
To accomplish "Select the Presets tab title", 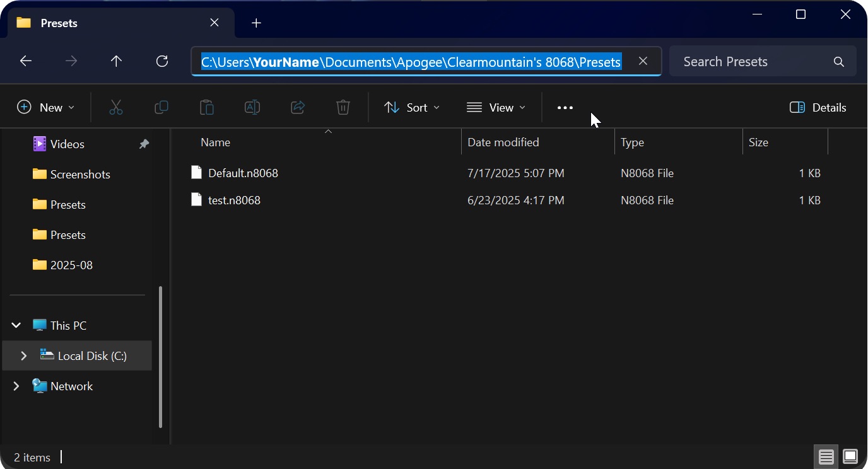I will (x=59, y=23).
